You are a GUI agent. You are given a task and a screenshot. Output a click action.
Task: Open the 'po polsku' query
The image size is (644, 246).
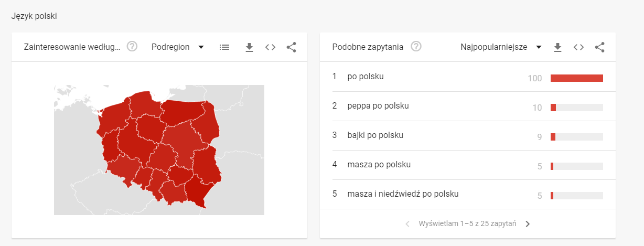pos(366,77)
